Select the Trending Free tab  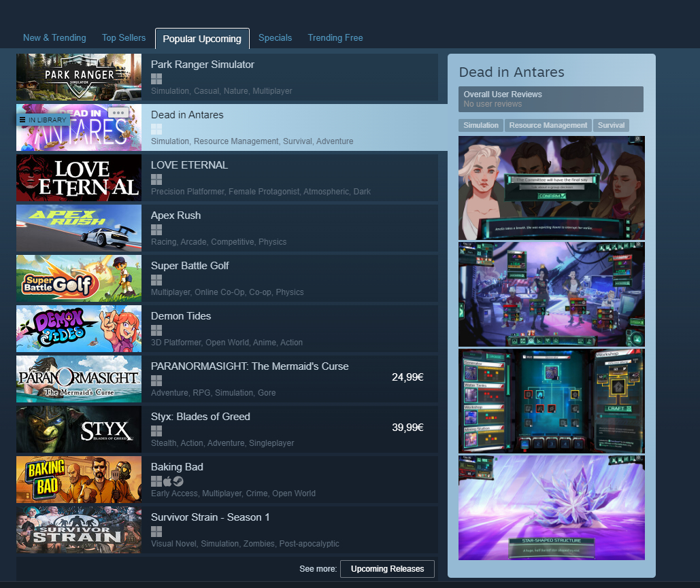coord(335,38)
